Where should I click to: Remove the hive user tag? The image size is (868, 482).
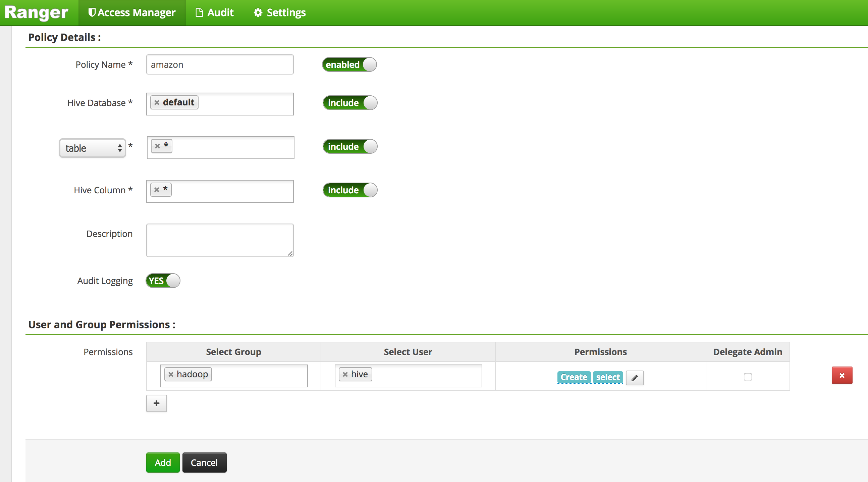(x=345, y=374)
